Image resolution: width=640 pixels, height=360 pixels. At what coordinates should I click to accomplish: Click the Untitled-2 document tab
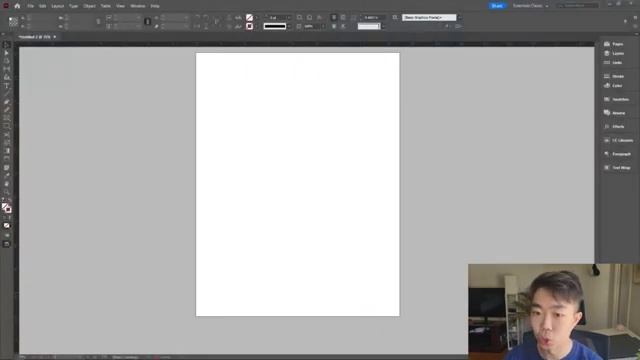(34, 37)
